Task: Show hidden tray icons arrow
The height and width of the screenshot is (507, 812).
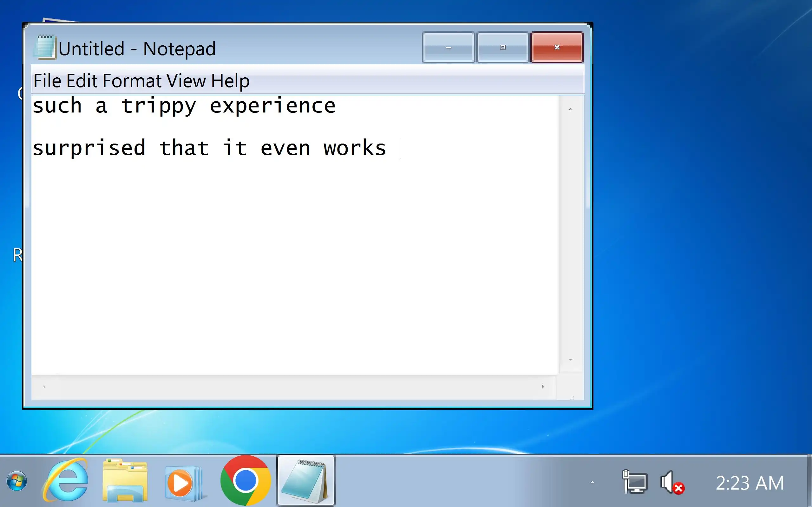Action: click(x=592, y=482)
